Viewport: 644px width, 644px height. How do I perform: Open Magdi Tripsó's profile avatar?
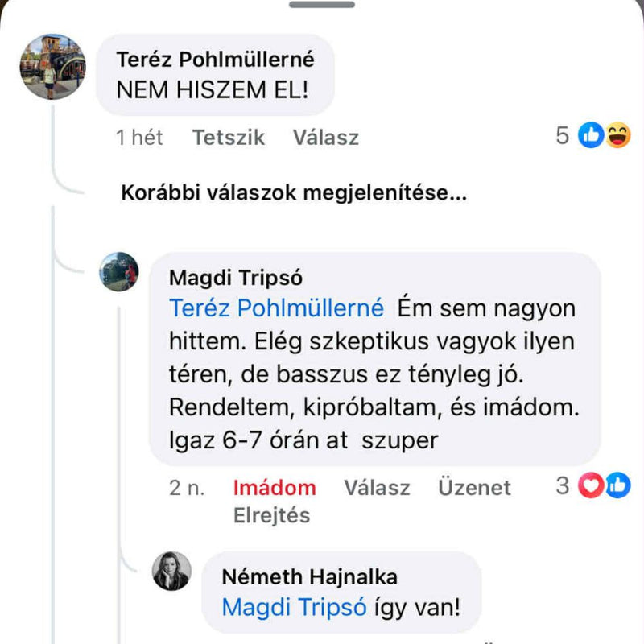point(119,271)
